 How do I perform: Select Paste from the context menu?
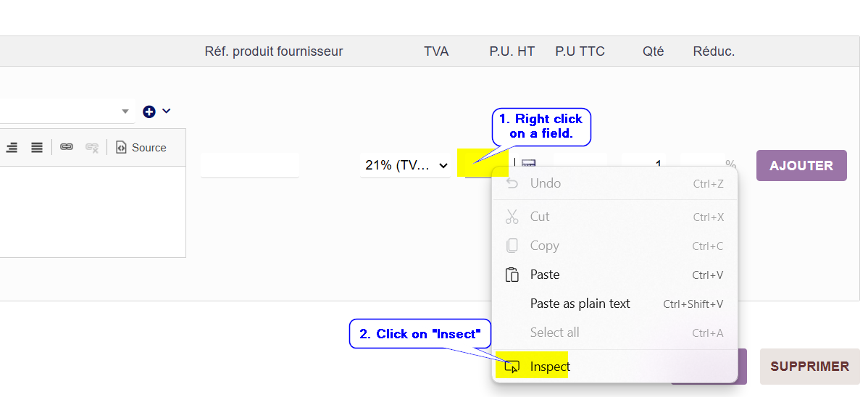[x=545, y=275]
